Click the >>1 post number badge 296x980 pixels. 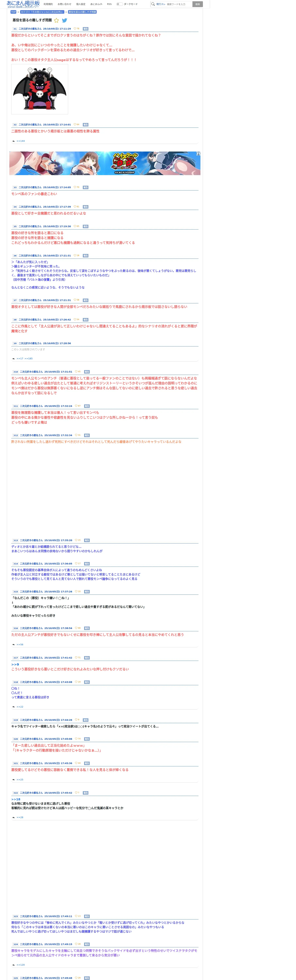pyautogui.click(x=15, y=29)
